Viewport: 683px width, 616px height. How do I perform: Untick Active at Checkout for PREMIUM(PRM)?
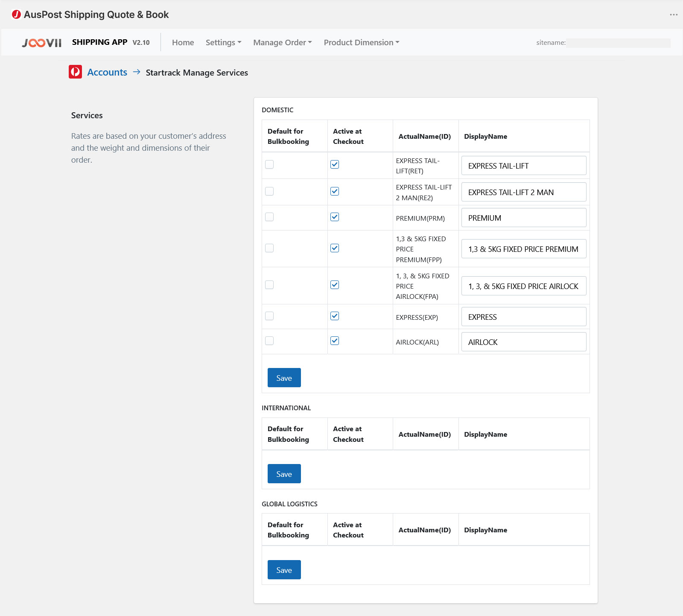click(335, 217)
